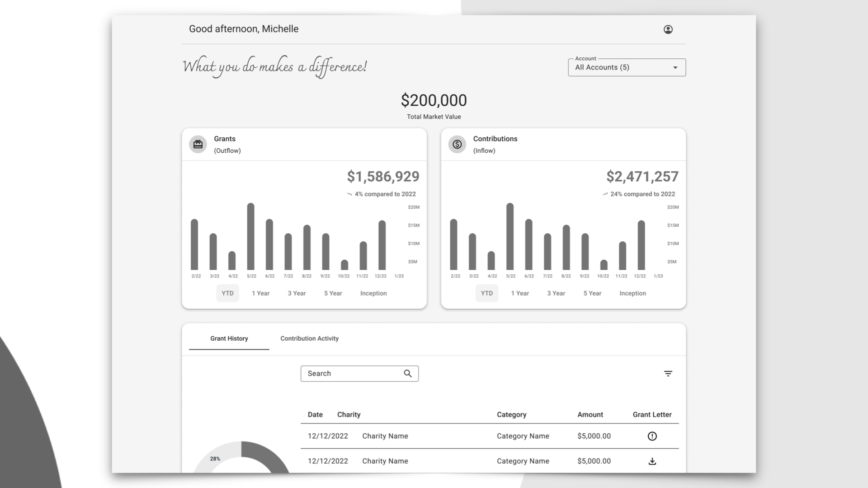Select 3 Year range in Grants card
The height and width of the screenshot is (488, 868).
[x=297, y=293]
